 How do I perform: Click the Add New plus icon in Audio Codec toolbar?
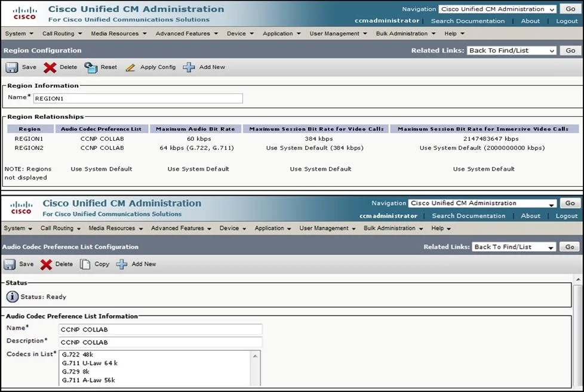121,264
